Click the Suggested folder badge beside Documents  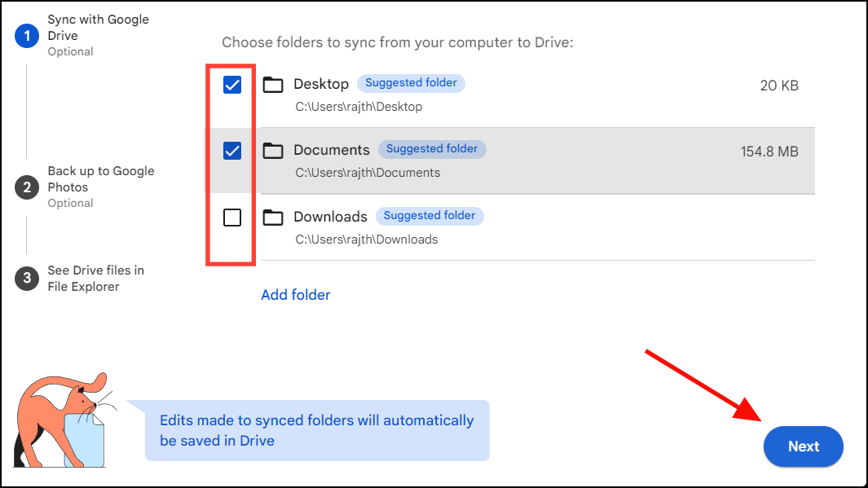[432, 149]
